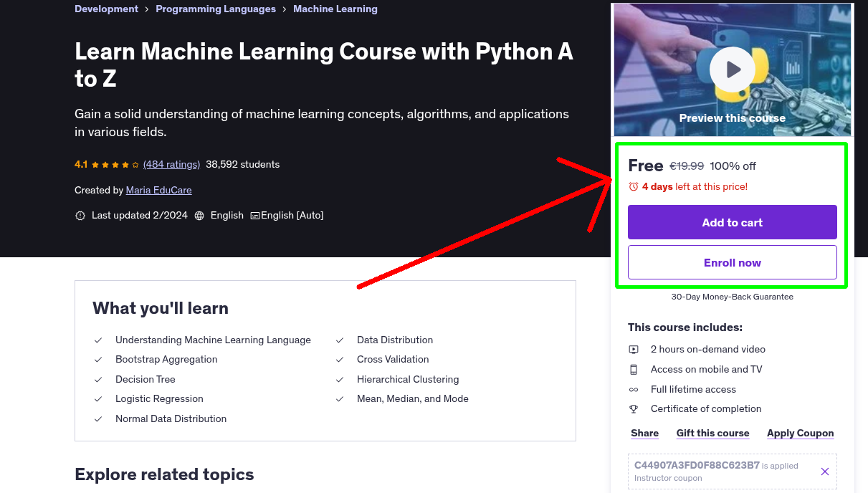Click the globe icon beside English language
The width and height of the screenshot is (868, 493).
point(199,215)
